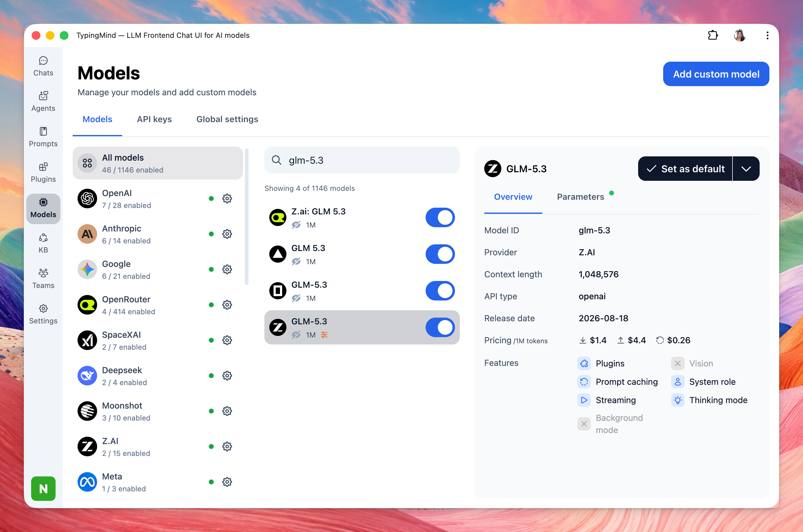Switch to the Parameters tab

(x=580, y=197)
